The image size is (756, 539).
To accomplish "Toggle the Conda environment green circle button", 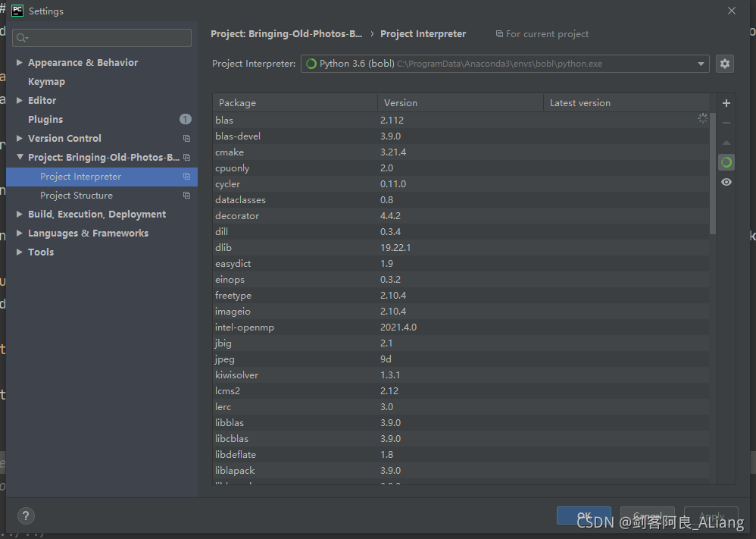I will click(726, 162).
